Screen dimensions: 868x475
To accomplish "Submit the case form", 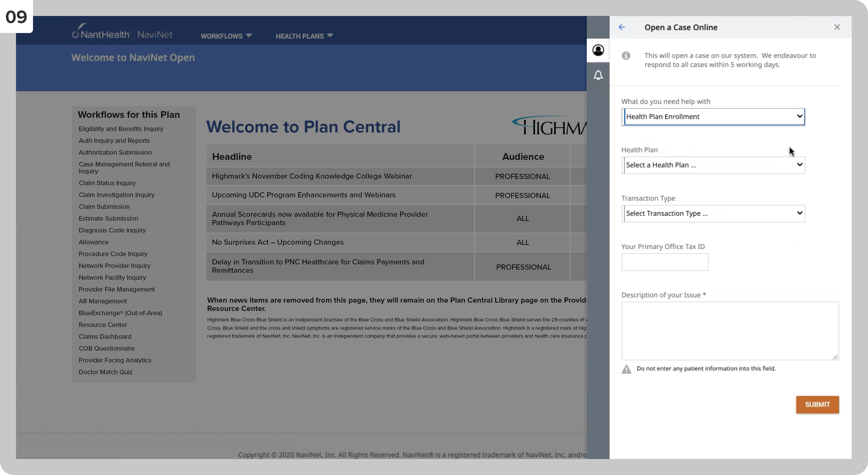I will coord(817,404).
